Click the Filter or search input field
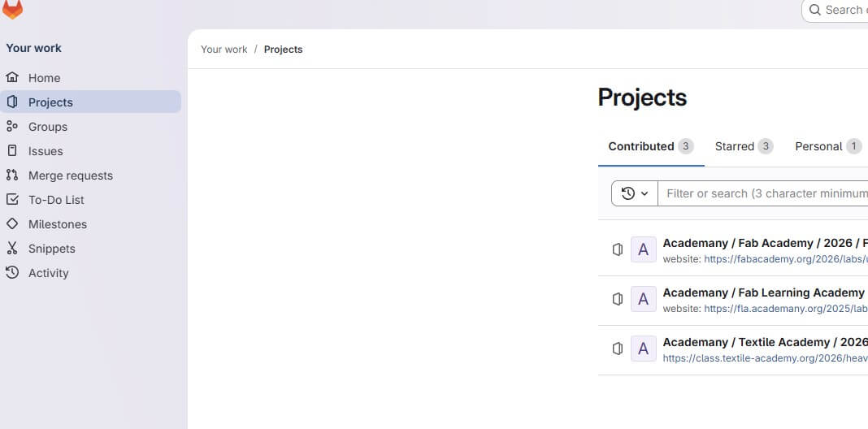 click(x=764, y=193)
